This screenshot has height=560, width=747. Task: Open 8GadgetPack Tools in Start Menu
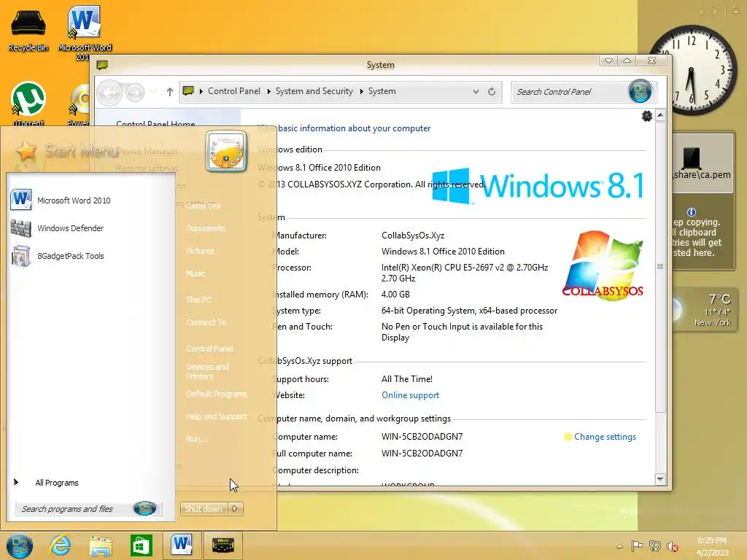click(58, 256)
